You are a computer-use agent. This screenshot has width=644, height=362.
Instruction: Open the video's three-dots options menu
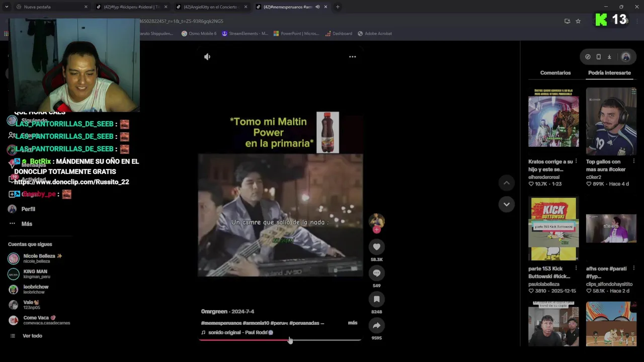click(353, 57)
